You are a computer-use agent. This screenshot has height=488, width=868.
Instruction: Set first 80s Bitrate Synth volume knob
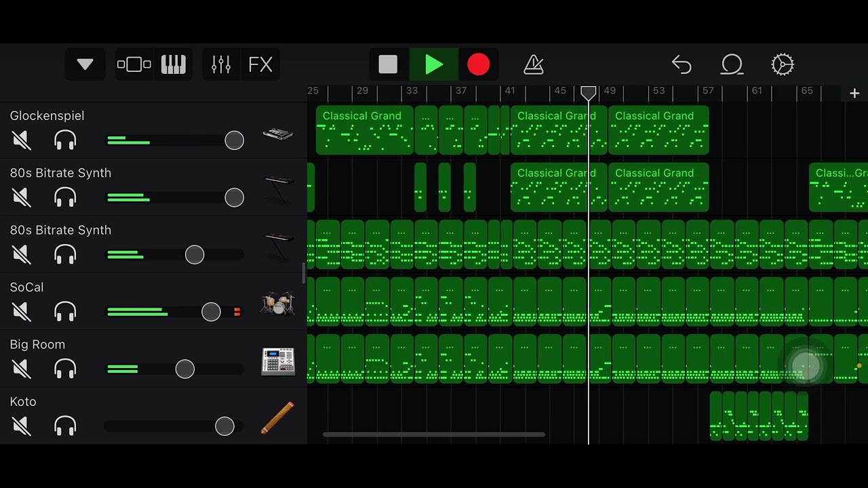pyautogui.click(x=234, y=197)
